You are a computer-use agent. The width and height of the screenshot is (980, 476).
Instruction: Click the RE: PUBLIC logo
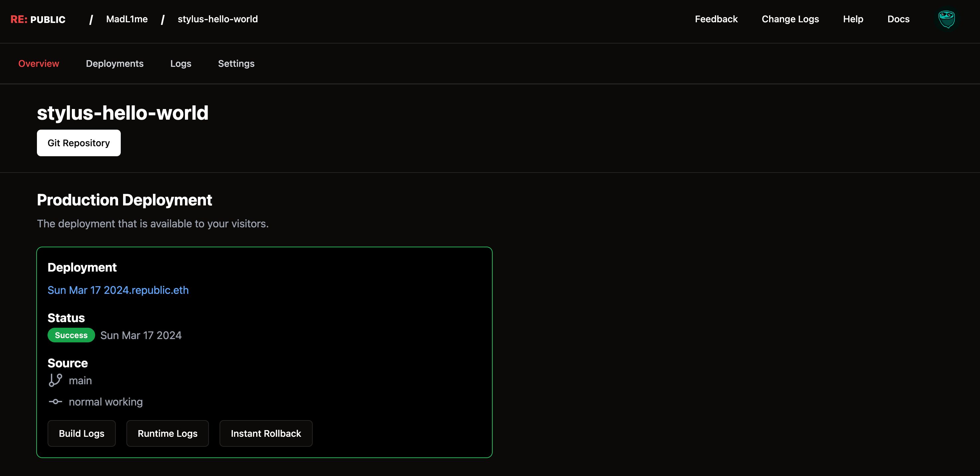pyautogui.click(x=38, y=19)
